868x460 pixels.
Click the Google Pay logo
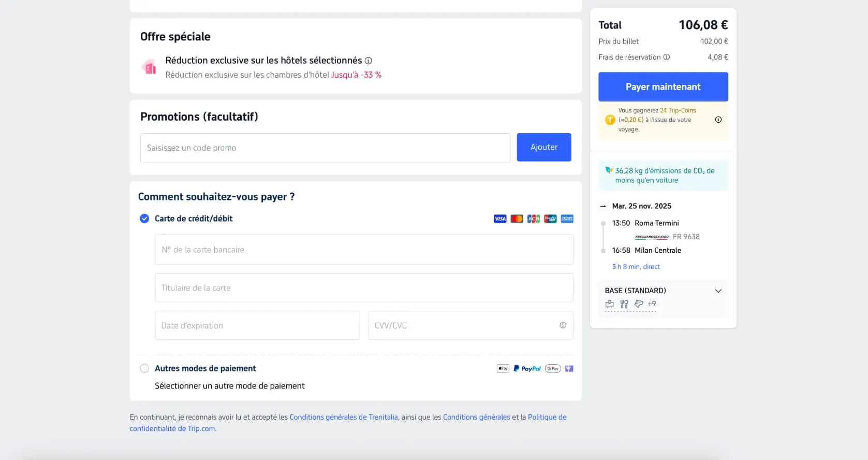pos(553,368)
